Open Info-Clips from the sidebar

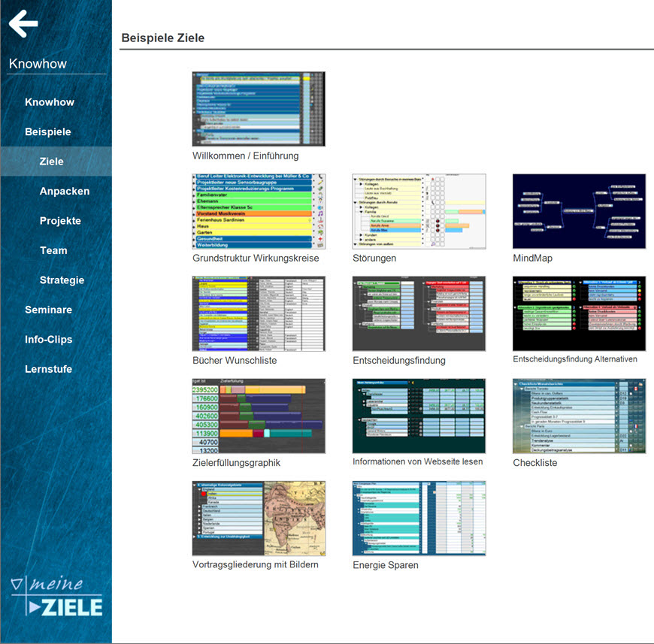pyautogui.click(x=48, y=340)
